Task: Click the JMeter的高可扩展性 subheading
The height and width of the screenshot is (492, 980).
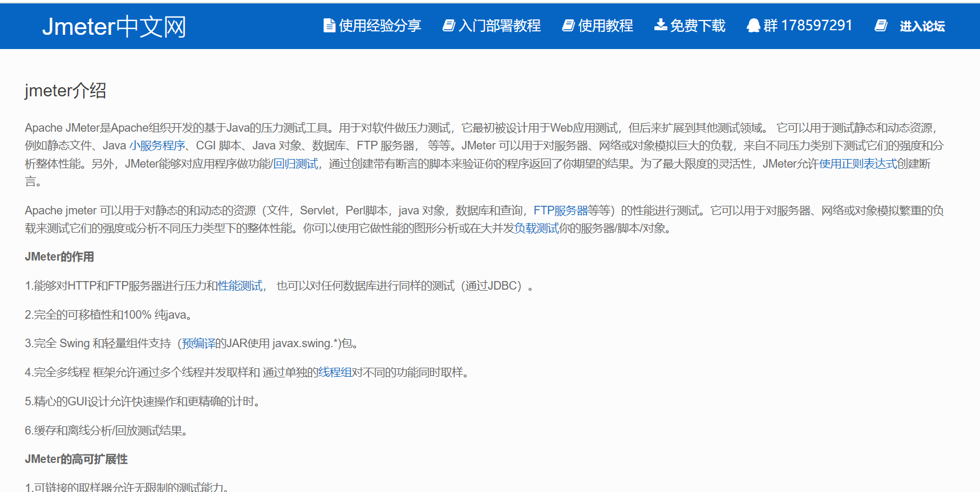Action: click(76, 460)
